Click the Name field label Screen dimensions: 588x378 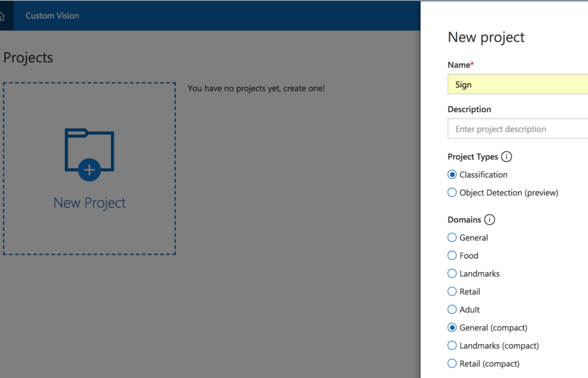point(461,65)
